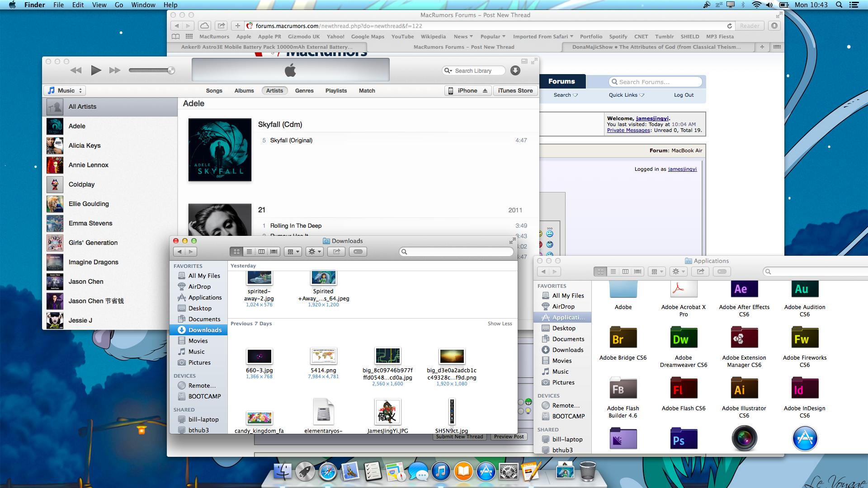Open Adobe After Effects CS6 icon
Image resolution: width=868 pixels, height=488 pixels.
tap(744, 290)
